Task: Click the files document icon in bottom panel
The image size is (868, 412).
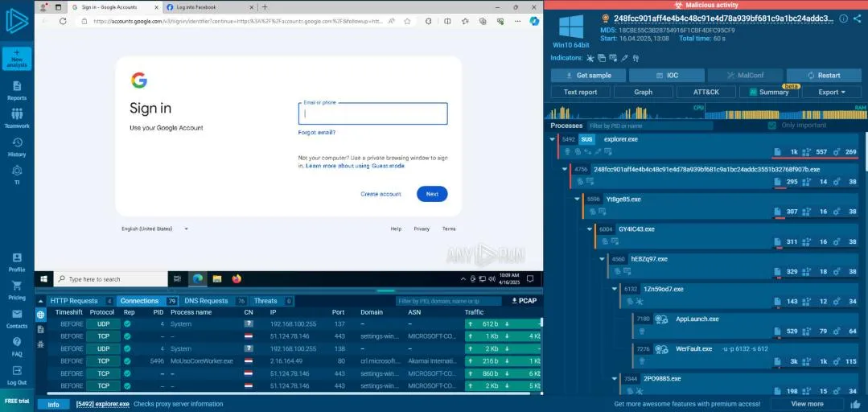Action: click(40, 329)
